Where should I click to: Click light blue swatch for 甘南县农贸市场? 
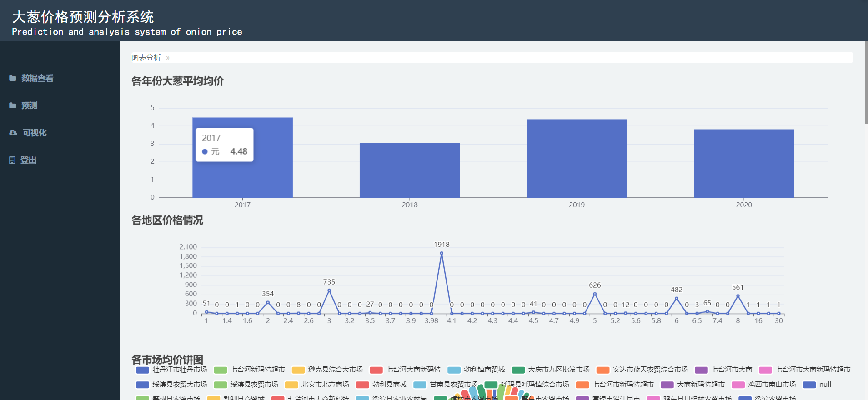(x=420, y=385)
